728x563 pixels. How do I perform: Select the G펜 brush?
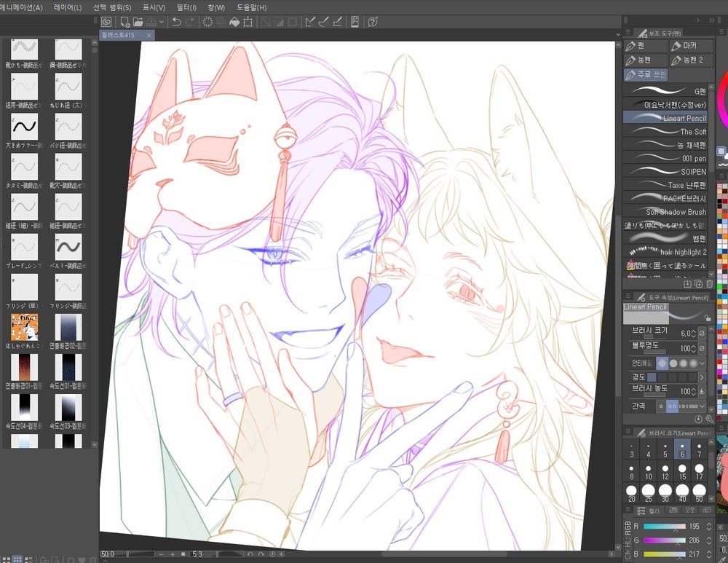point(665,91)
